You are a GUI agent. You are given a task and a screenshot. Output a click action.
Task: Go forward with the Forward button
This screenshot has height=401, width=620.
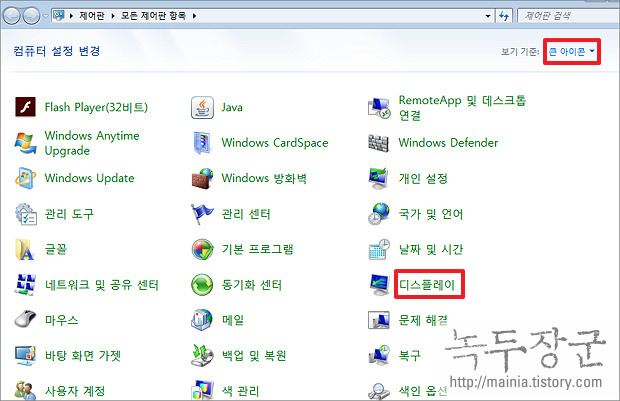click(31, 16)
